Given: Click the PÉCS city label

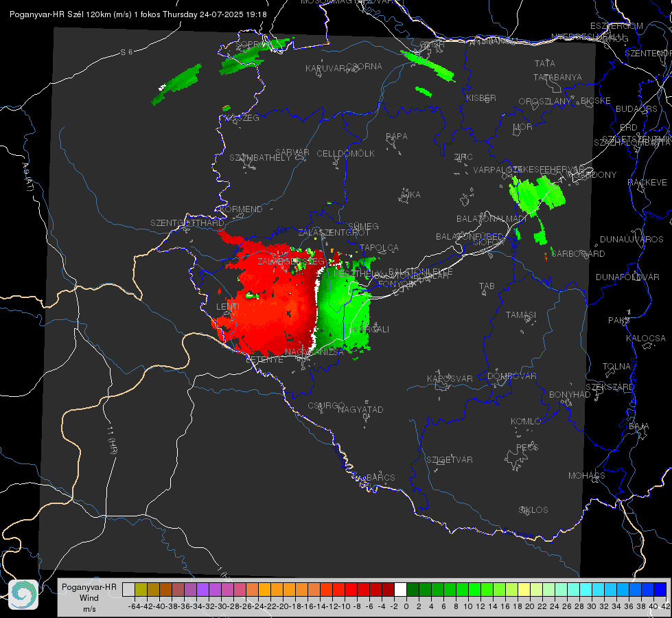Looking at the screenshot, I should pyautogui.click(x=526, y=447).
